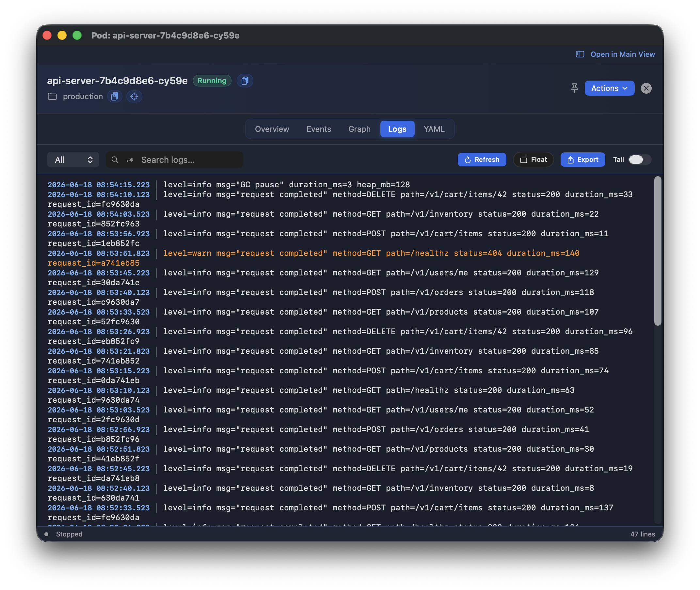Click request_id=41eb852f text

[x=94, y=459]
